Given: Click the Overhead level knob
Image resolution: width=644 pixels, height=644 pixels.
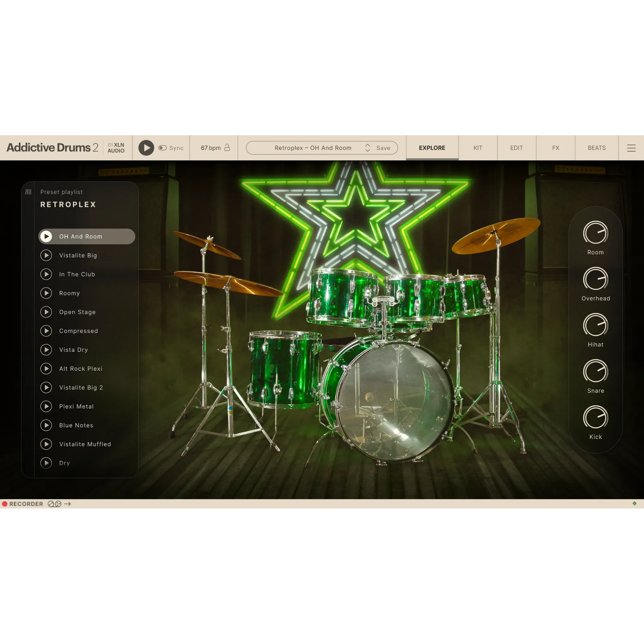Looking at the screenshot, I should tap(595, 279).
